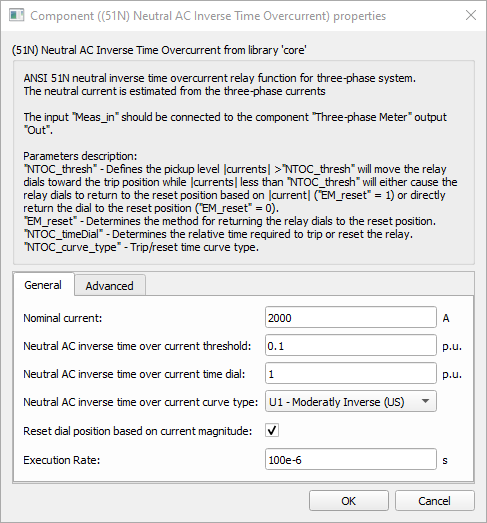Select the General tab
487x523 pixels.
pyautogui.click(x=43, y=285)
